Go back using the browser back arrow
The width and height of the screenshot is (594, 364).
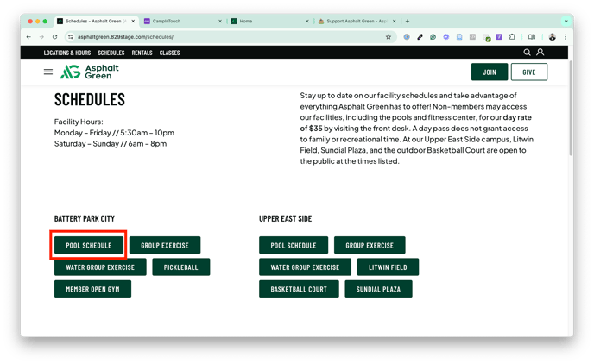coord(28,37)
